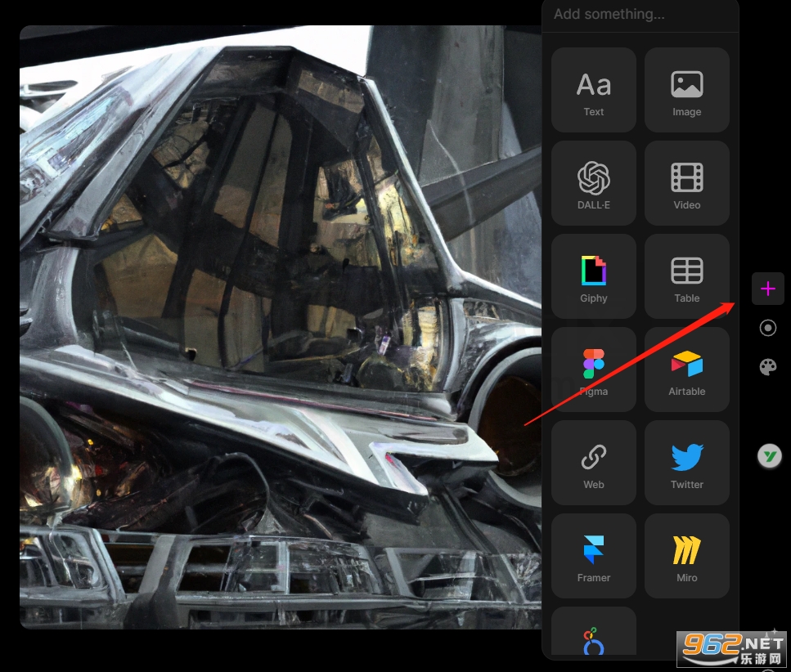This screenshot has height=672, width=791.
Task: Open the color palette theme icon
Action: coord(768,367)
